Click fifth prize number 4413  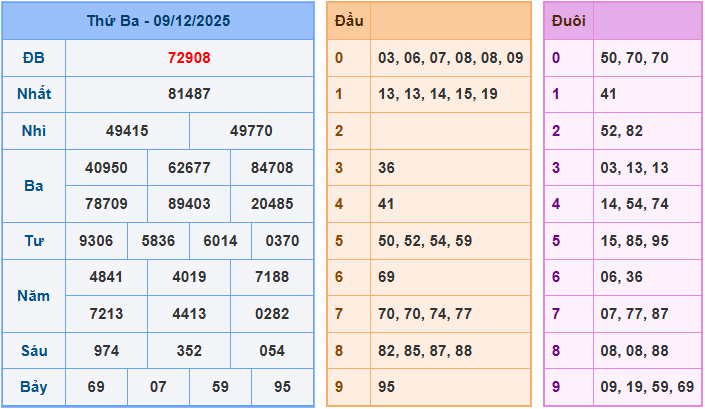tap(189, 314)
